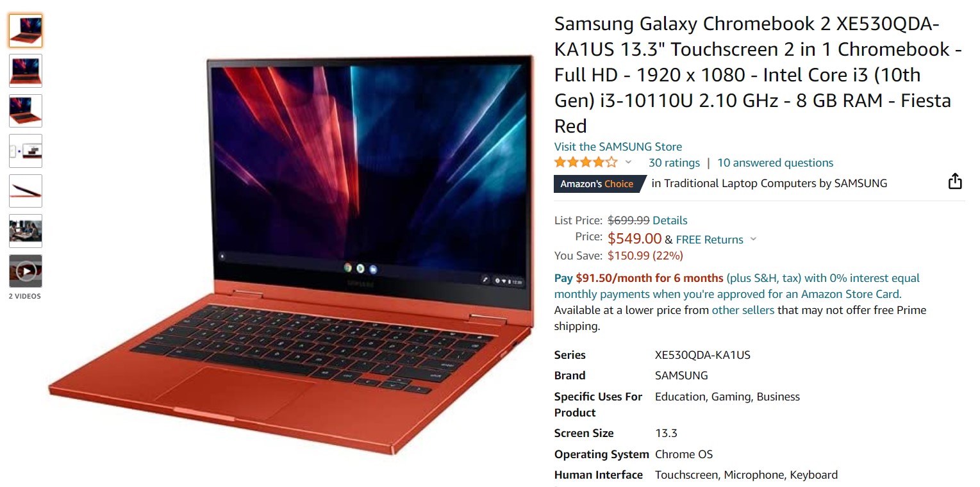This screenshot has height=487, width=980.
Task: Click the Amazon's Choice badge
Action: pos(597,184)
